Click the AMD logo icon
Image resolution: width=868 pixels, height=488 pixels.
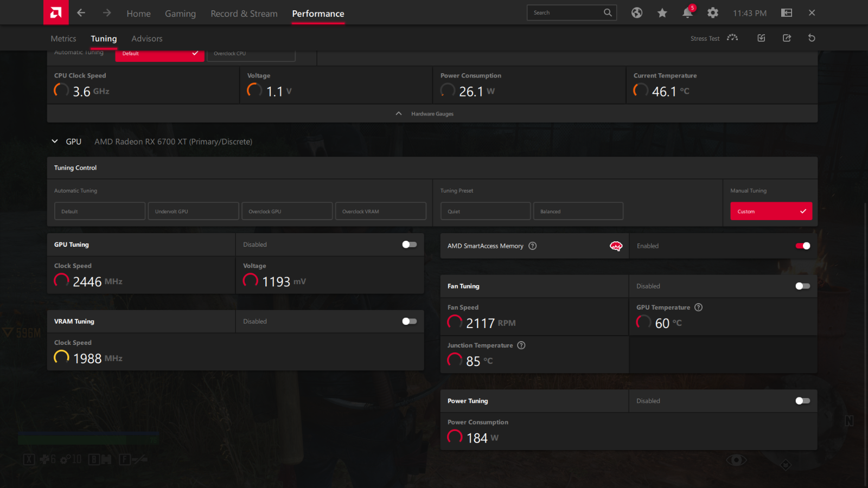tap(56, 12)
